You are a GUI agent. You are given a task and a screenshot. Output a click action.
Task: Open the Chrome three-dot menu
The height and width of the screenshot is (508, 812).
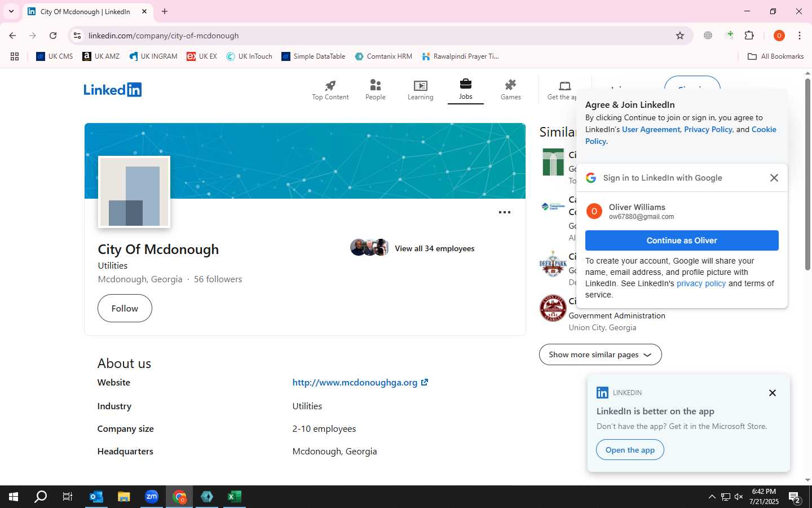(x=800, y=36)
